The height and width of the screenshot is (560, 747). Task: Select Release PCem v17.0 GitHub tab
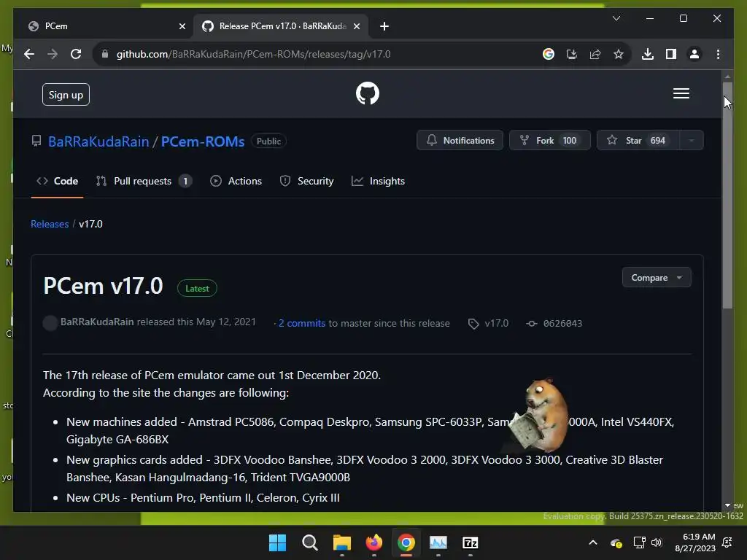click(281, 26)
